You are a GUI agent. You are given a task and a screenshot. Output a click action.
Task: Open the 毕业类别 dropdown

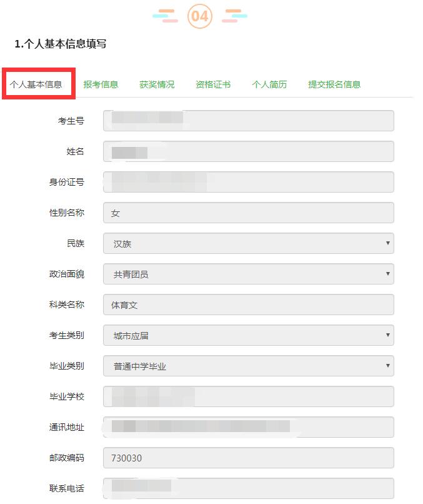[x=248, y=366]
